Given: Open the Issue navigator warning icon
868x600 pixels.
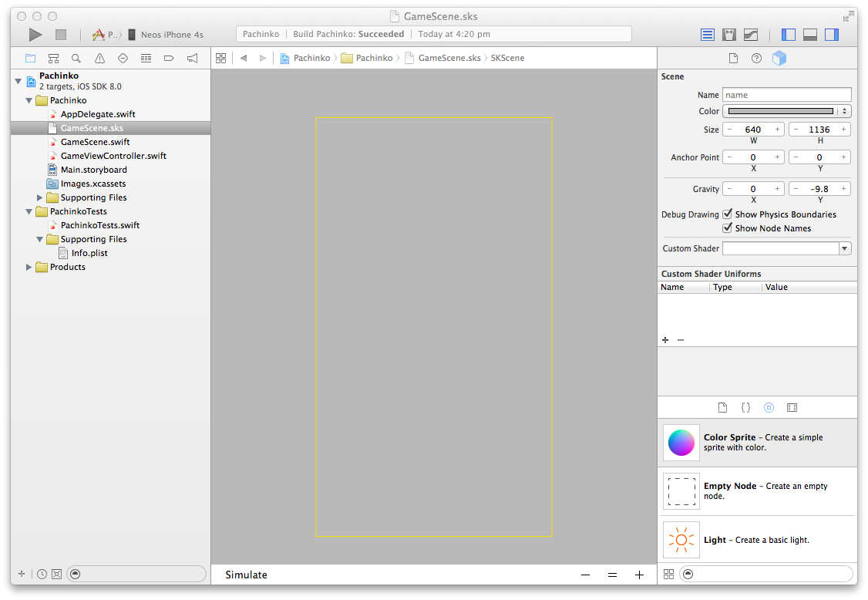Looking at the screenshot, I should pos(99,58).
